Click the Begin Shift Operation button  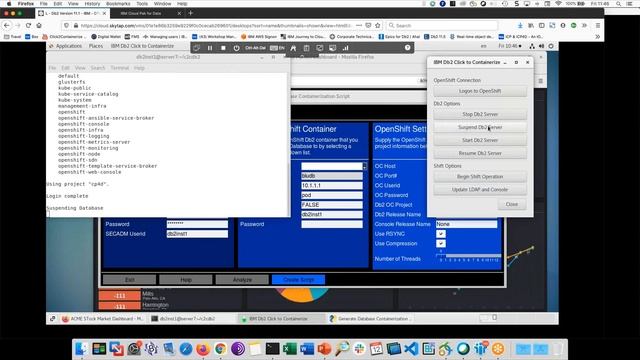click(480, 177)
